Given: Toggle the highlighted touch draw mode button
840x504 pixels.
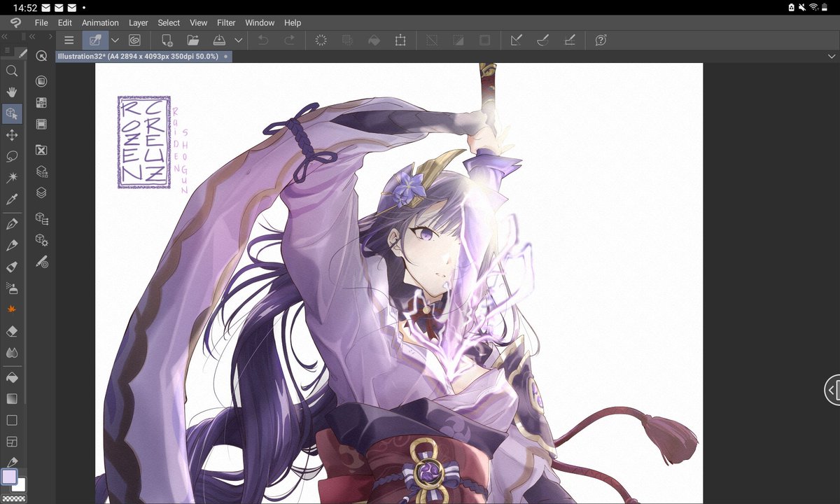Looking at the screenshot, I should click(94, 40).
